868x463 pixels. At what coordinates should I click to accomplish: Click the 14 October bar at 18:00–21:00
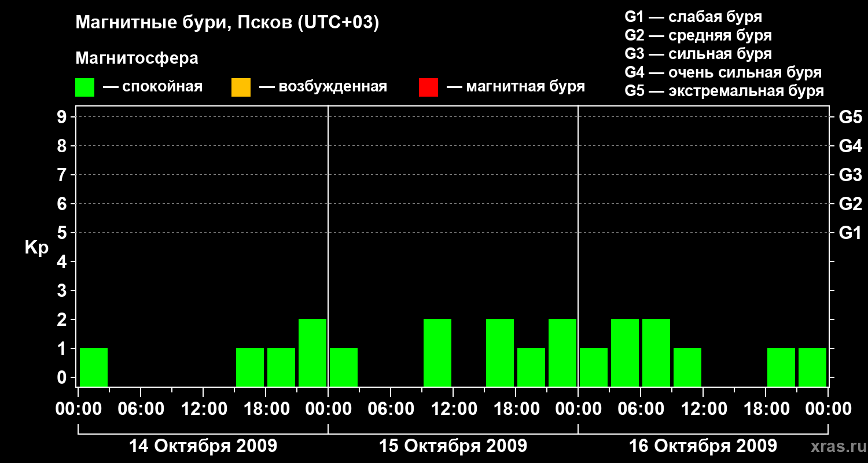click(281, 367)
